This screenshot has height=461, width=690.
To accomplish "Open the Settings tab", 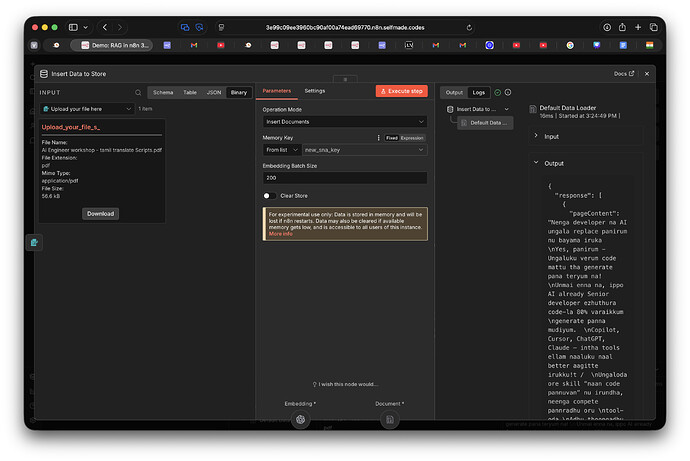I will pos(315,91).
